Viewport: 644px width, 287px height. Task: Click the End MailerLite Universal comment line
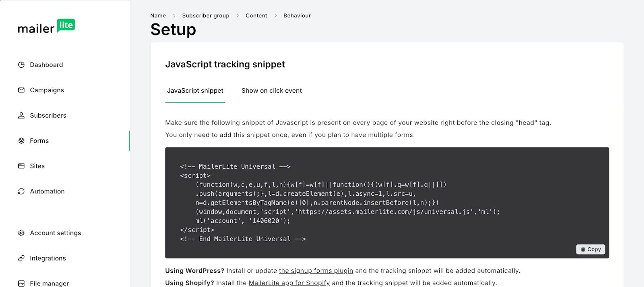243,239
